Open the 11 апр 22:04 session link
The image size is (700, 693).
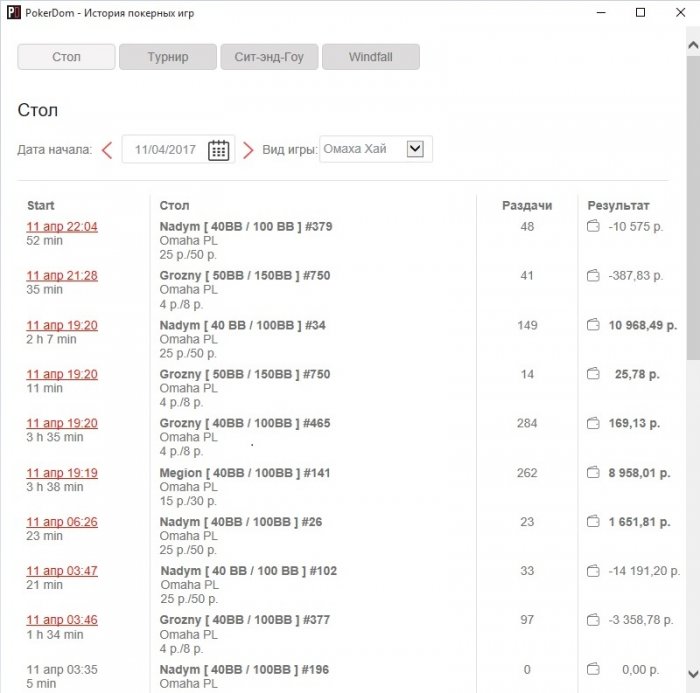click(x=62, y=227)
